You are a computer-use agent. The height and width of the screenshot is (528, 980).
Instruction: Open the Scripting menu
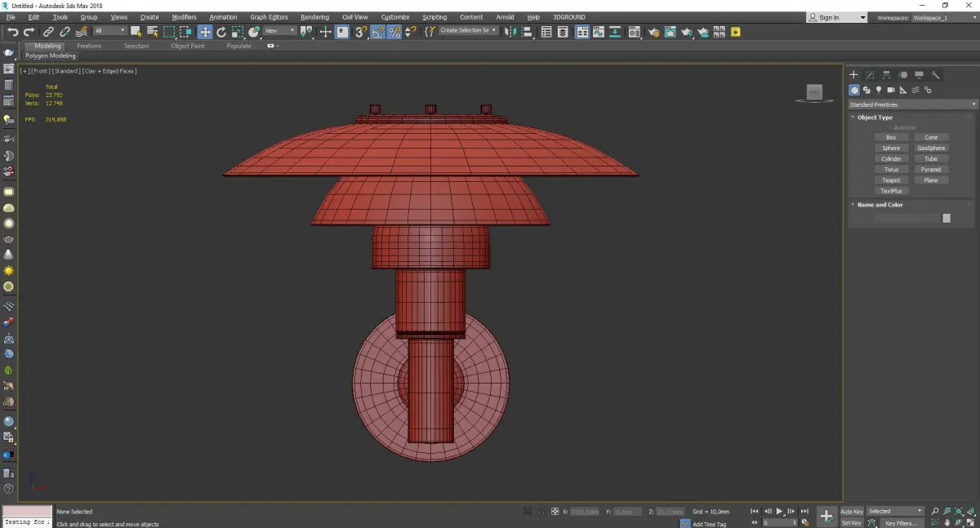tap(434, 17)
